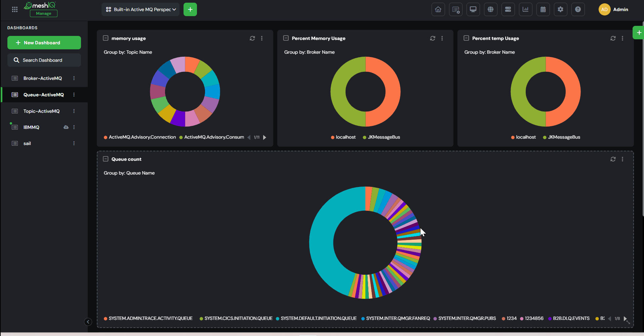This screenshot has width=644, height=336.
Task: Open the Queue-ActiveMQ three-dot options menu
Action: pyautogui.click(x=74, y=95)
